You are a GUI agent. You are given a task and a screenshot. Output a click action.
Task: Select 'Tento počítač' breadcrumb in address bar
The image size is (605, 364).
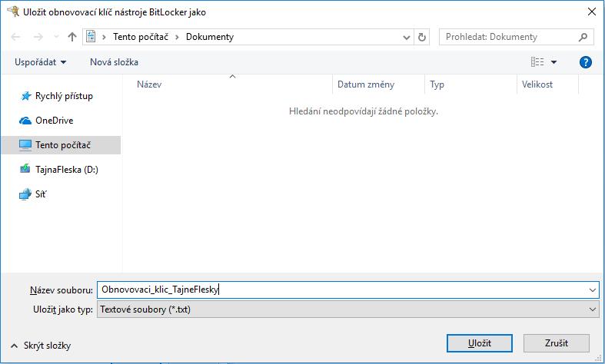(141, 37)
